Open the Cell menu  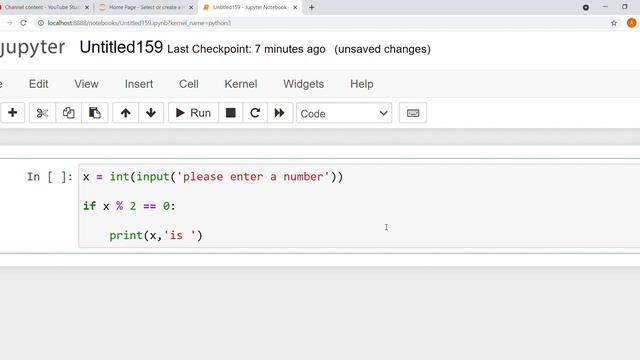pos(189,84)
